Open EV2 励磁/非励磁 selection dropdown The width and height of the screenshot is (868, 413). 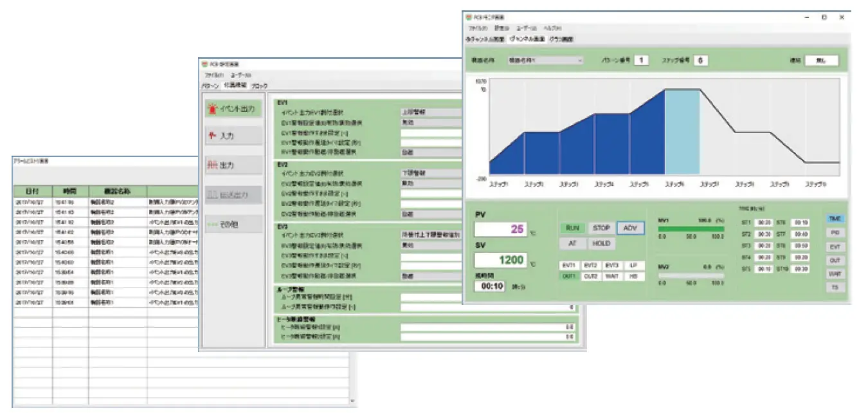tap(431, 214)
